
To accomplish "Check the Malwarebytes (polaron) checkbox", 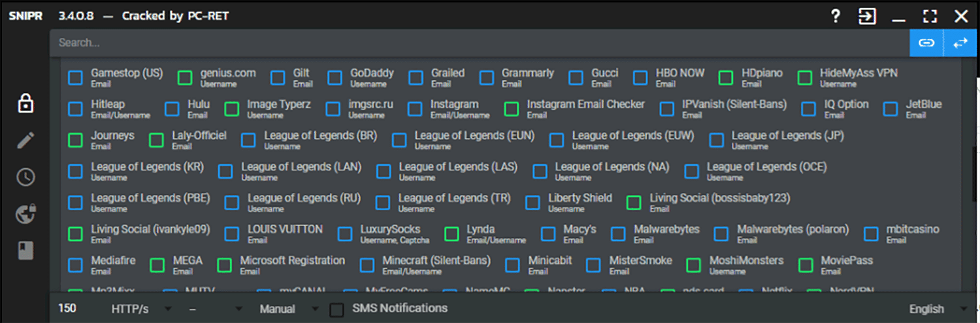I will point(721,234).
